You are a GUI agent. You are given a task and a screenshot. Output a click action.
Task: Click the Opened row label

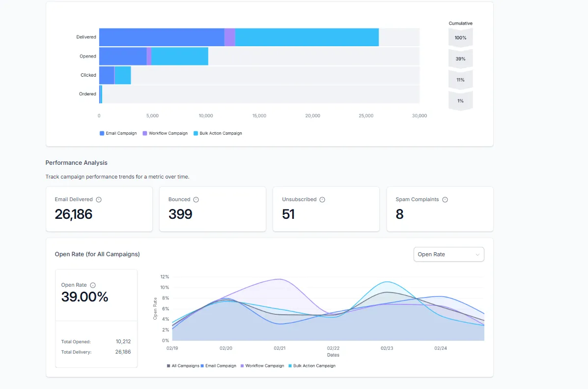click(x=88, y=57)
